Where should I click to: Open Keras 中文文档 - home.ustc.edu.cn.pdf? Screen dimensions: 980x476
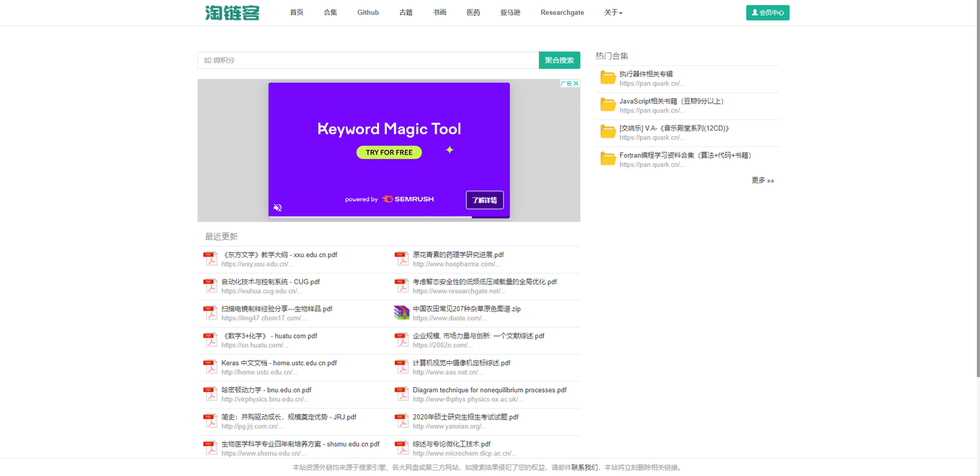[279, 363]
